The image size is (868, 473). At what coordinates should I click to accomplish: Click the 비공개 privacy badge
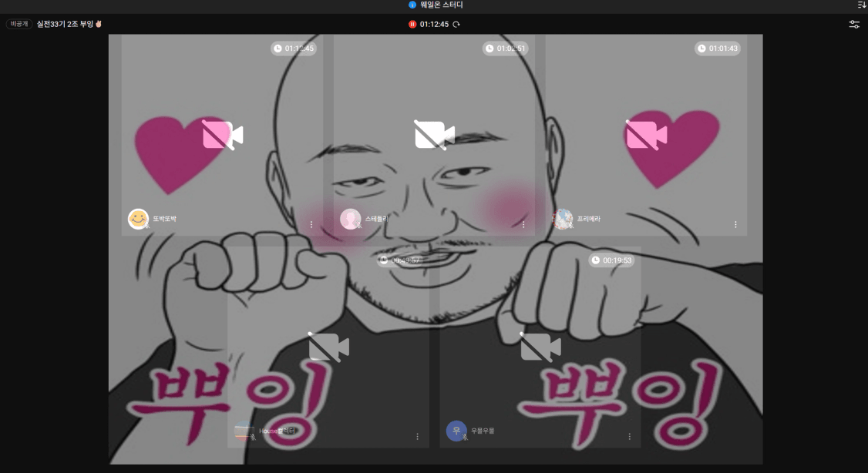[19, 24]
